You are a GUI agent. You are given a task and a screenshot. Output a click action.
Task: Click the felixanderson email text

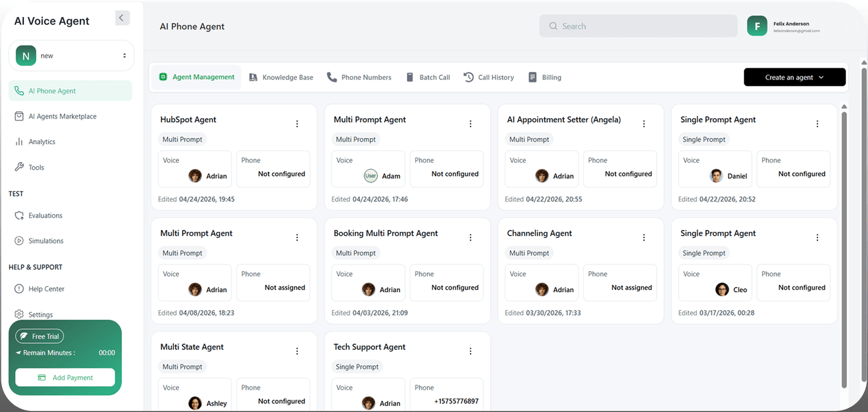click(796, 31)
